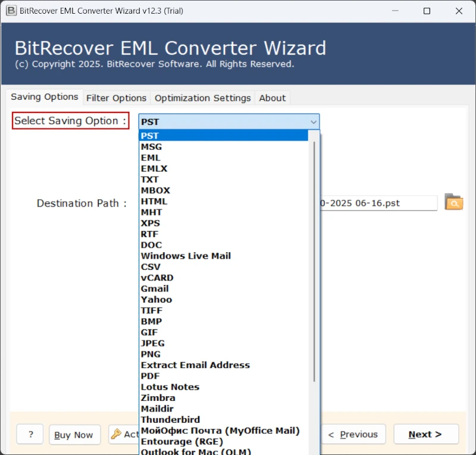Image resolution: width=476 pixels, height=455 pixels.
Task: Select BMP format in the list
Action: (x=224, y=321)
